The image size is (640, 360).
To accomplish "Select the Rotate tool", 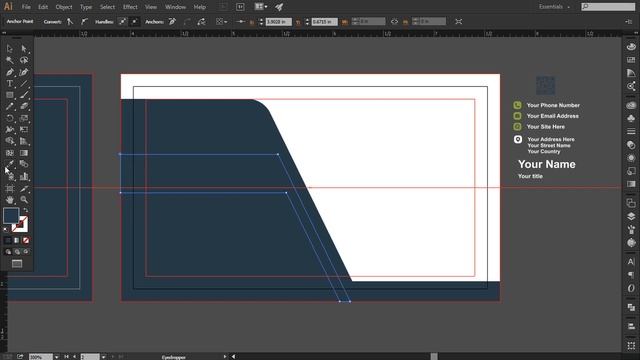I will [x=9, y=118].
